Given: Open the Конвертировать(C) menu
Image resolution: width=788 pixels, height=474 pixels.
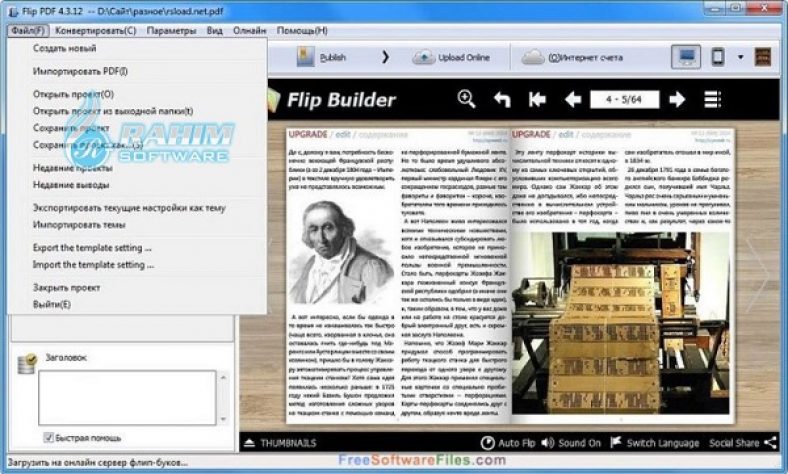Looking at the screenshot, I should (95, 31).
